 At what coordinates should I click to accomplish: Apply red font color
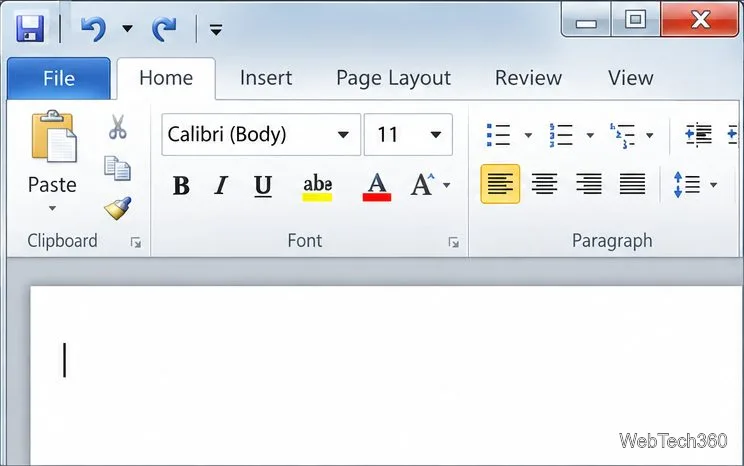coord(377,186)
